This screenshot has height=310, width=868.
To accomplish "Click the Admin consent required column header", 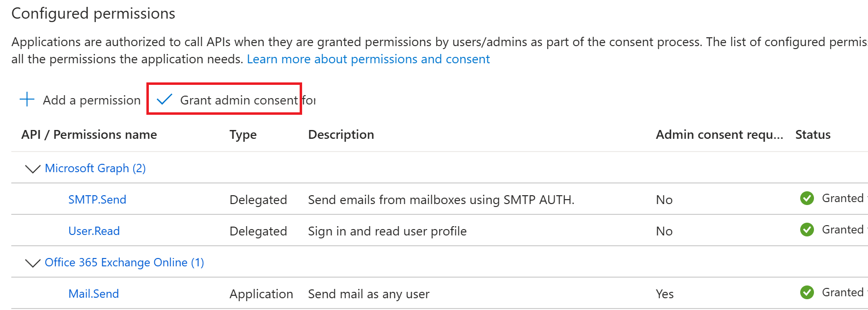I will coord(720,134).
